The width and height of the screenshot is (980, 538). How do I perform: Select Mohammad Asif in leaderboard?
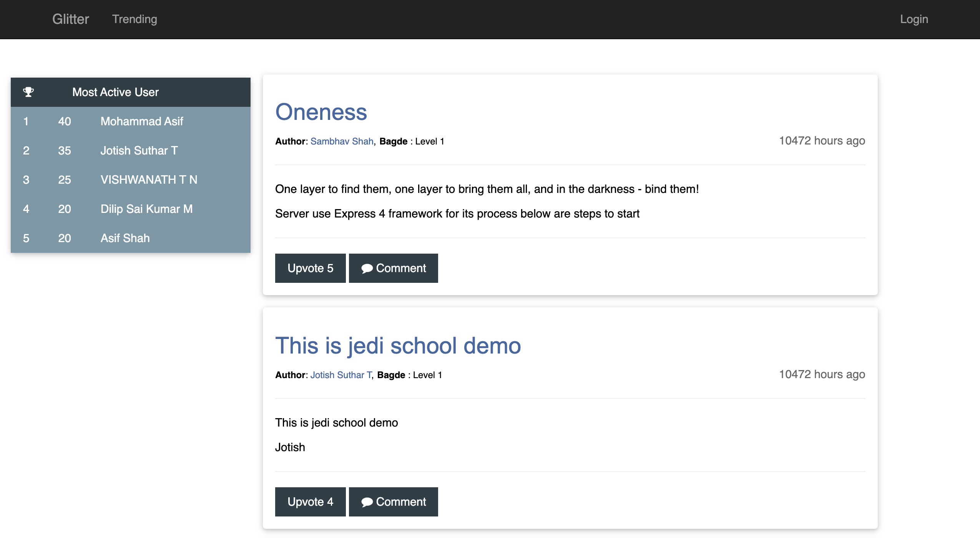point(141,121)
